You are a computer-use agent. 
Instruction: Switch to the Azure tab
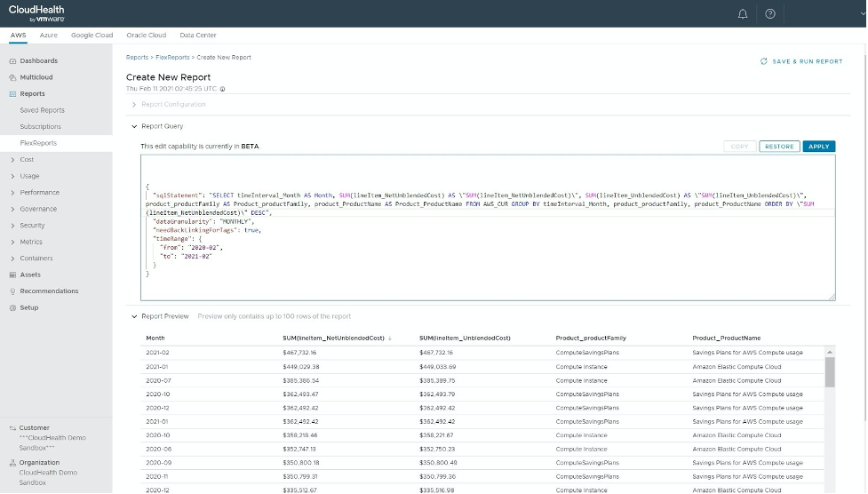pyautogui.click(x=49, y=35)
